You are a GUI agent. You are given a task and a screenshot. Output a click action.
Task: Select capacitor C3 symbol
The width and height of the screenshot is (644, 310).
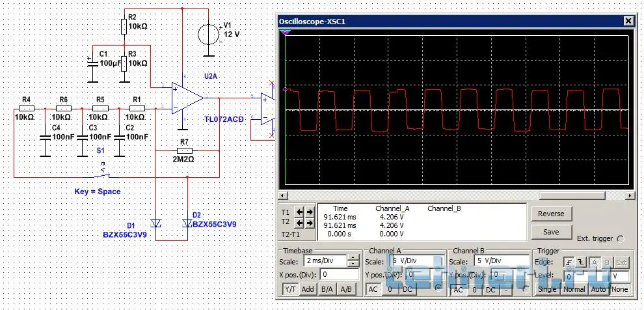[x=82, y=138]
